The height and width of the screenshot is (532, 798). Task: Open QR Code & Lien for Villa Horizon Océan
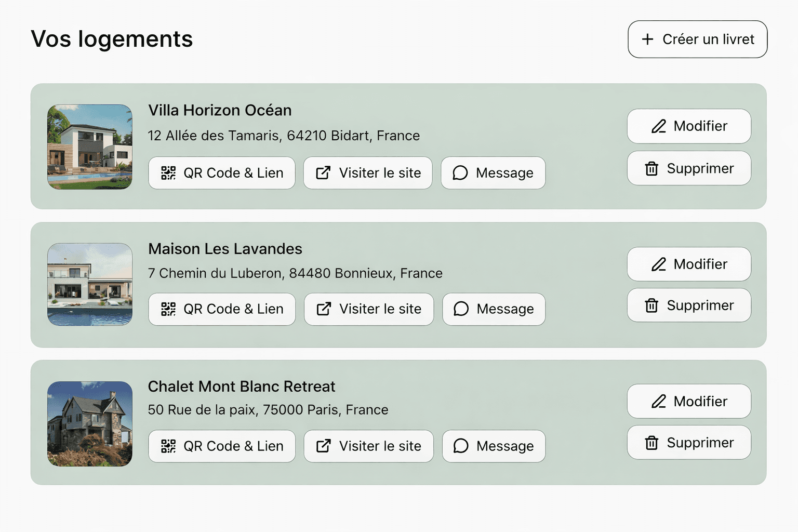(x=221, y=173)
